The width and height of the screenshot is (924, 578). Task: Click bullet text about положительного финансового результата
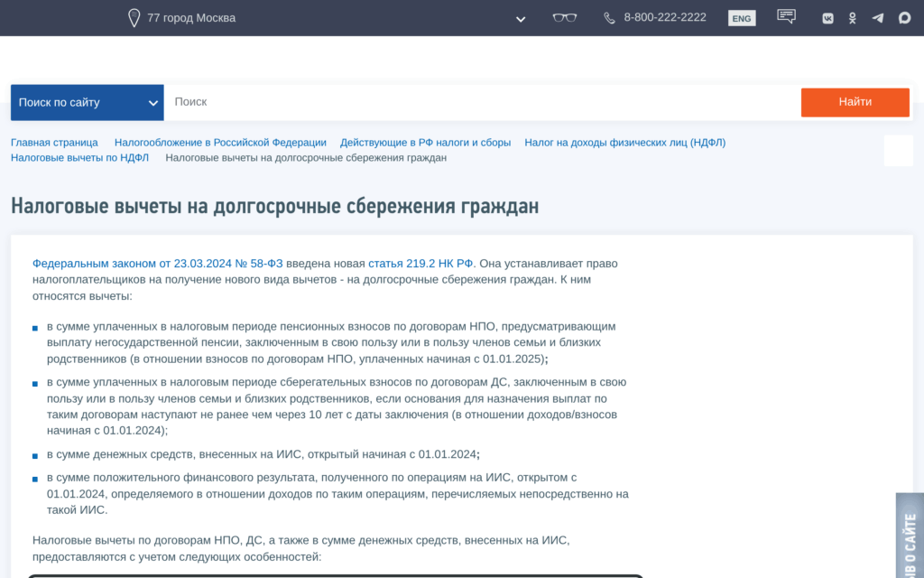[337, 494]
